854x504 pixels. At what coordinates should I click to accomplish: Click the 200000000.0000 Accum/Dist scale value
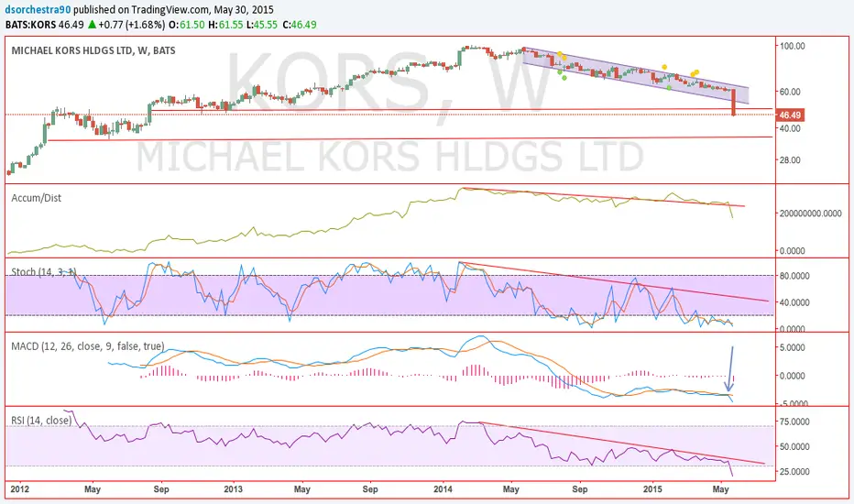click(x=810, y=213)
